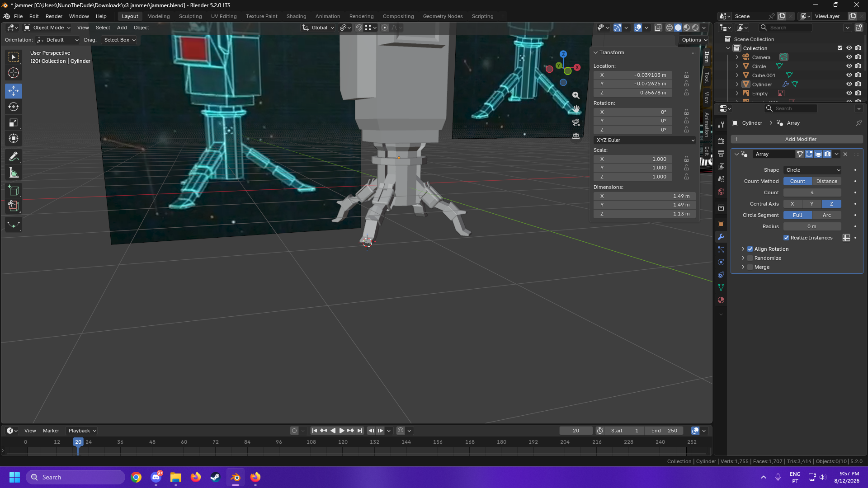Switch to the Modeling workspace tab
Viewport: 868px width, 488px height.
tap(158, 16)
